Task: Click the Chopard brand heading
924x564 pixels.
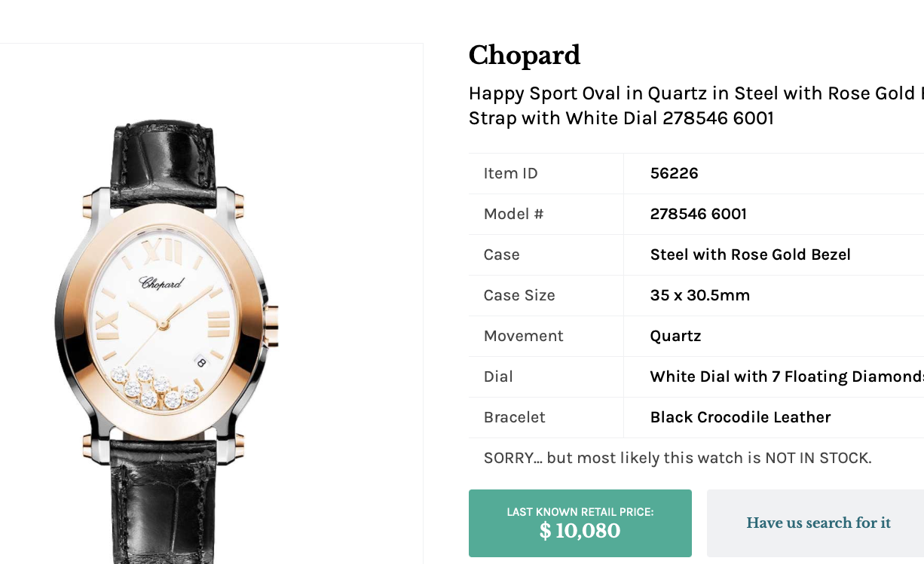Action: point(525,55)
